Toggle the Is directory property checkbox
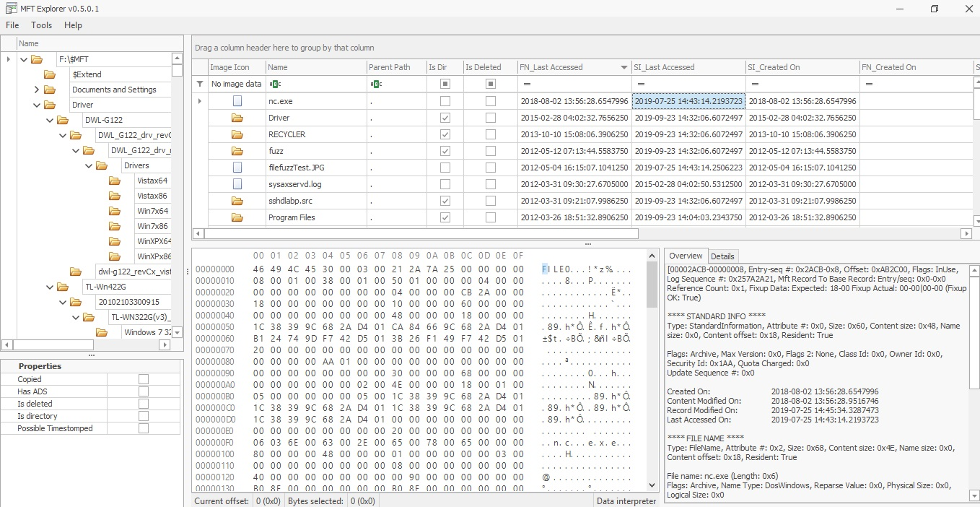The height and width of the screenshot is (507, 980). click(x=144, y=416)
